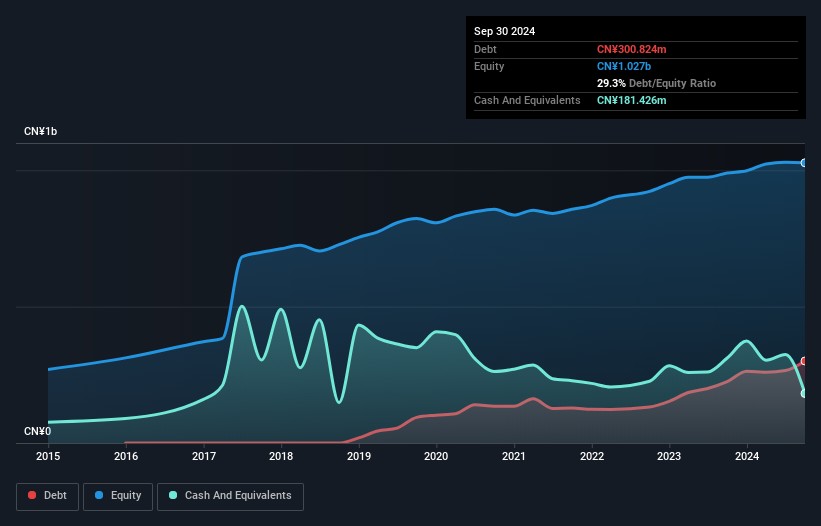Toggle the Equity series legend button

click(x=118, y=496)
